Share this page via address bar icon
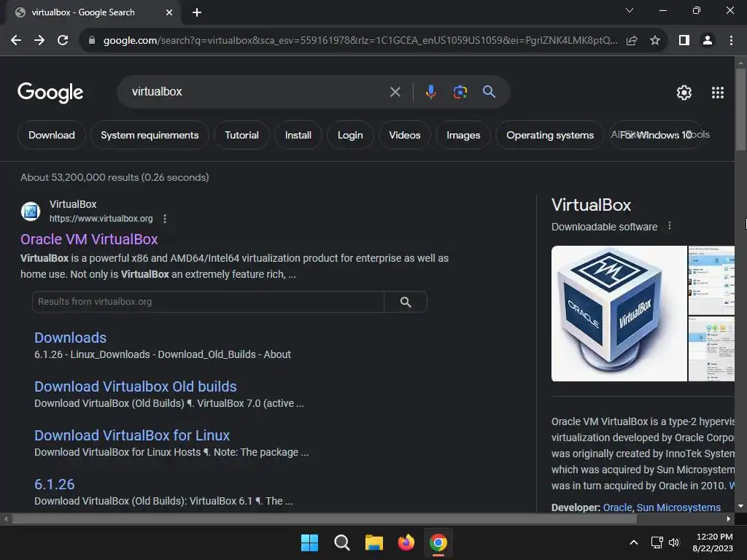This screenshot has width=747, height=560. click(x=632, y=41)
